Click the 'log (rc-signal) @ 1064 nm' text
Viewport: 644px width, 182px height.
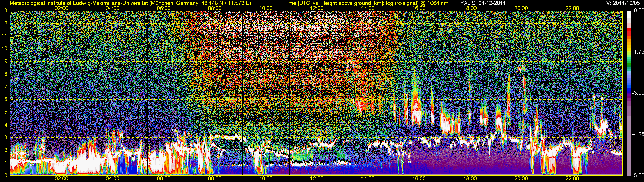(417, 3)
